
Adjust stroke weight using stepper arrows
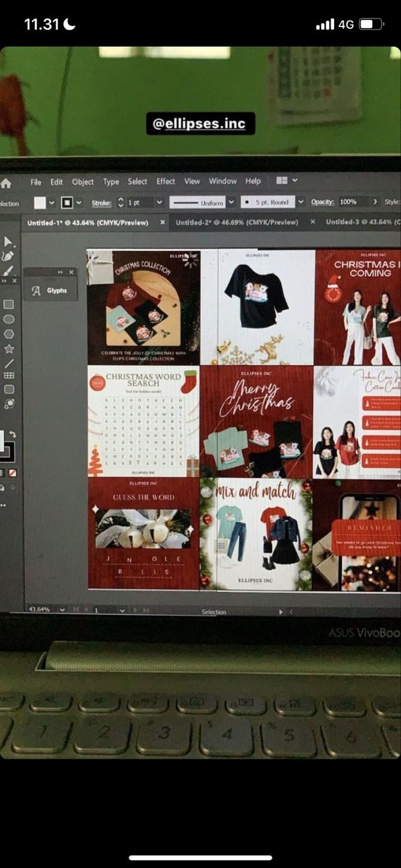pyautogui.click(x=120, y=203)
